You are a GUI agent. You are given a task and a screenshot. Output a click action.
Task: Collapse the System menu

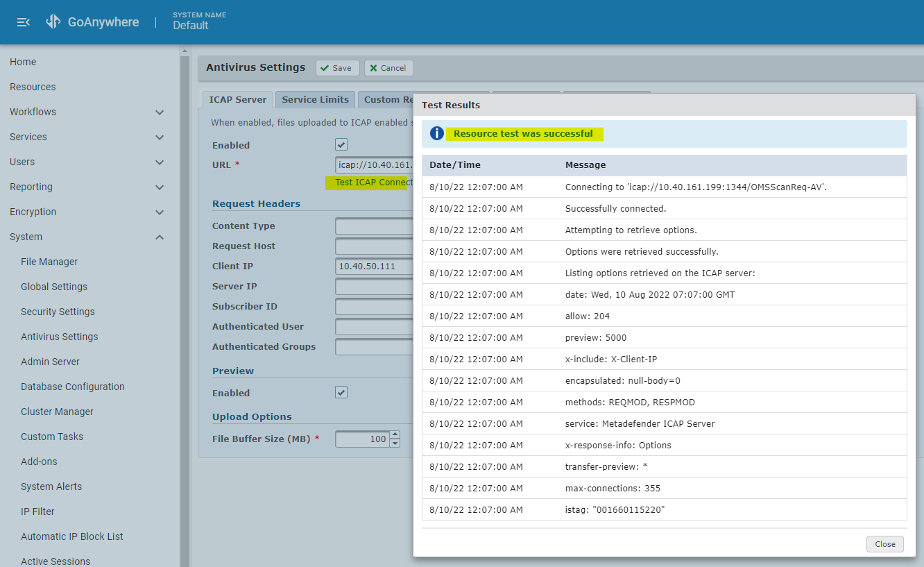click(x=160, y=237)
